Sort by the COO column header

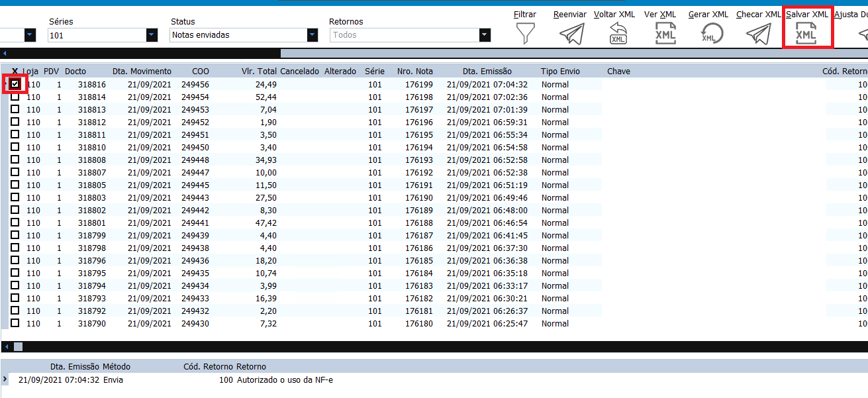coord(200,71)
